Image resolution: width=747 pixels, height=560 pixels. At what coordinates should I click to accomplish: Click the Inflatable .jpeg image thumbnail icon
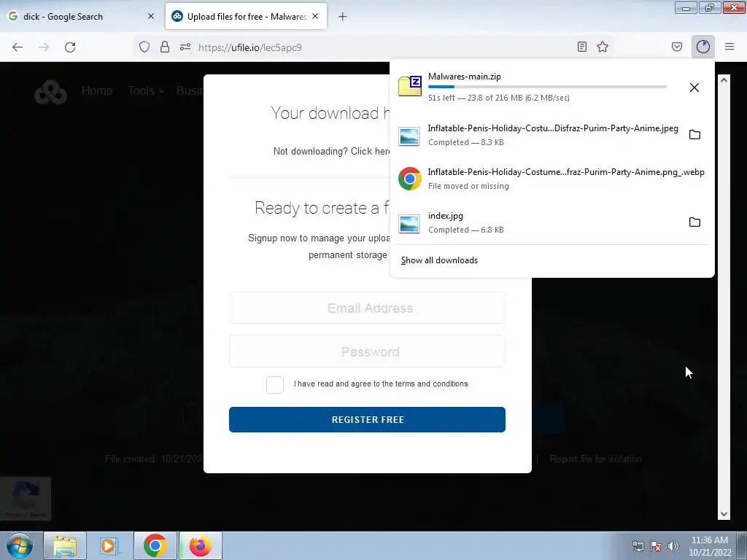pos(409,136)
